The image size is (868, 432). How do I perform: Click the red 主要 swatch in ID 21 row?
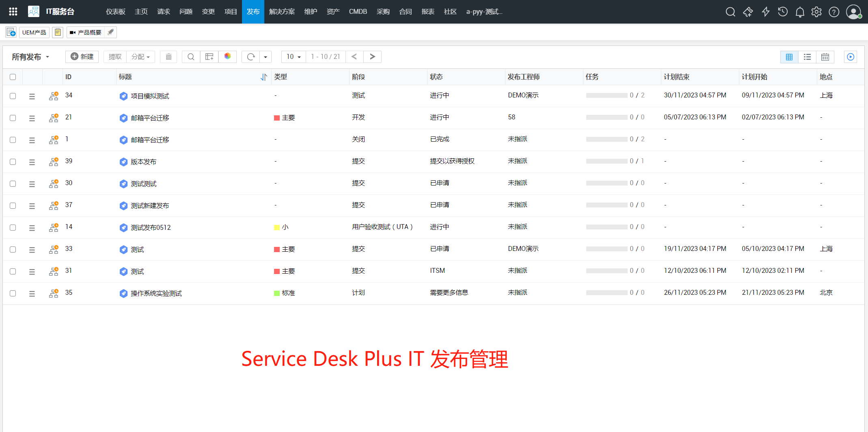tap(277, 118)
